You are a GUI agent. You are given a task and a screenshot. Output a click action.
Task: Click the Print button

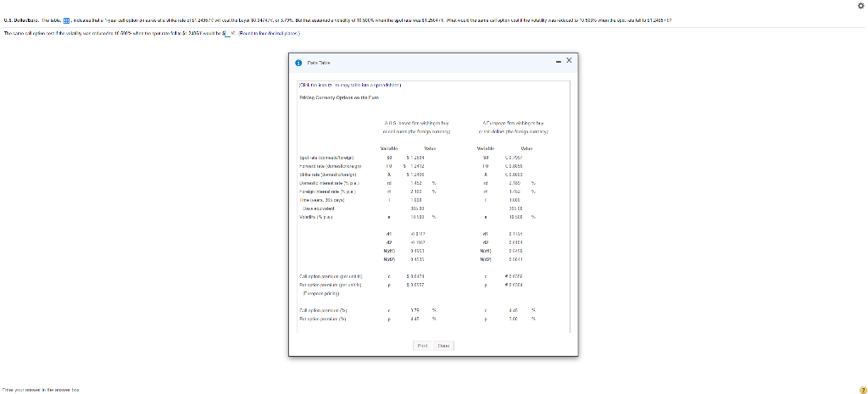click(422, 346)
